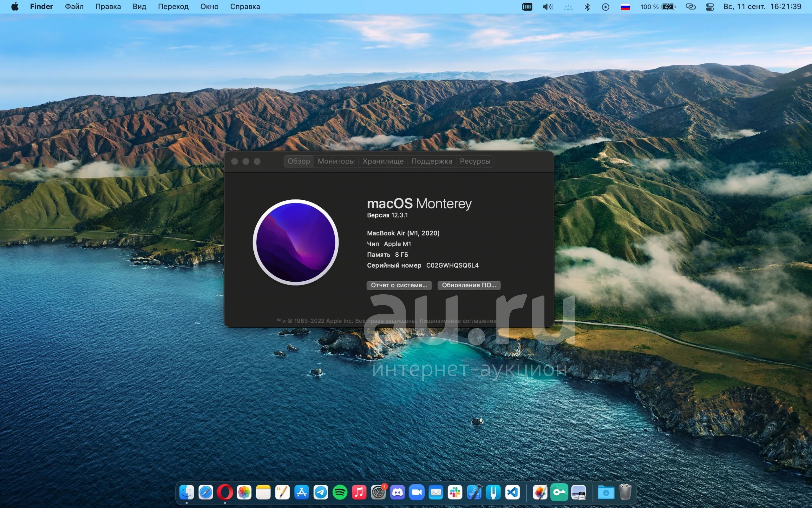Open the Файл menu
The height and width of the screenshot is (508, 812).
tap(74, 7)
